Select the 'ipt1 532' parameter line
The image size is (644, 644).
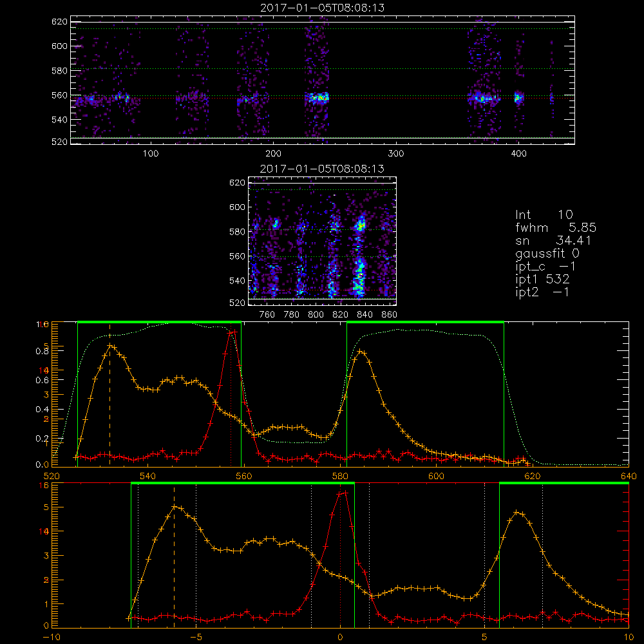(x=542, y=279)
